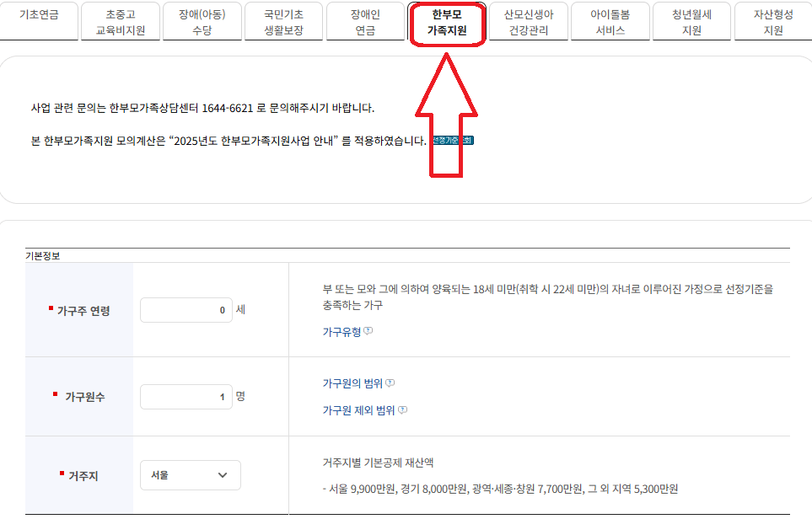812x519 pixels.
Task: Open the 가구원의 범위 link
Action: [352, 383]
